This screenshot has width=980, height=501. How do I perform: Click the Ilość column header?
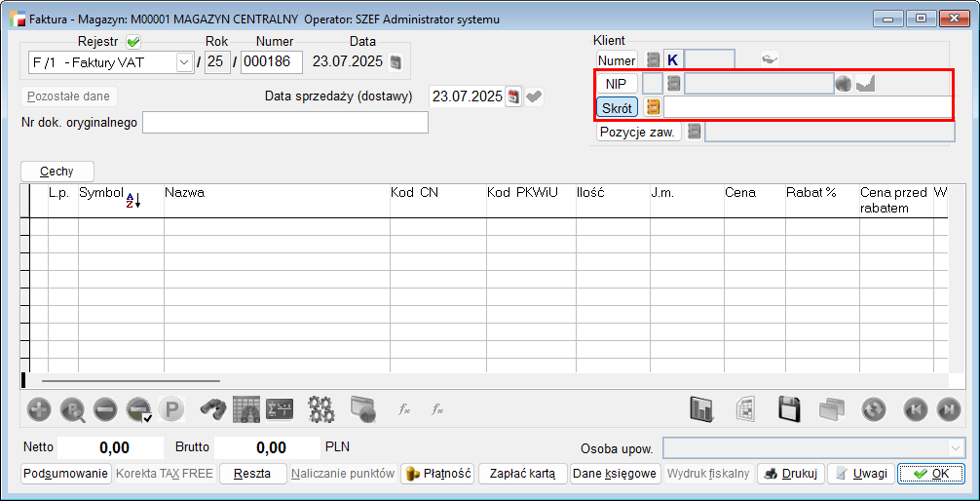(x=613, y=201)
